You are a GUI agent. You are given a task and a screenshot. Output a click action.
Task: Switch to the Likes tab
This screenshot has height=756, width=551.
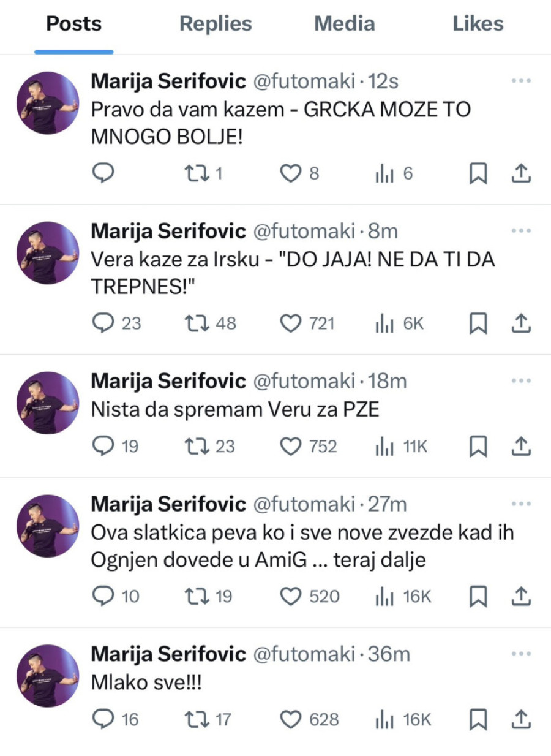pos(478,25)
